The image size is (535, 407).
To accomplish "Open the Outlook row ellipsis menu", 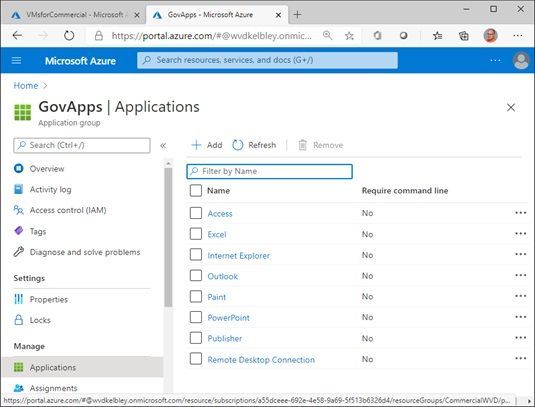I will click(520, 275).
